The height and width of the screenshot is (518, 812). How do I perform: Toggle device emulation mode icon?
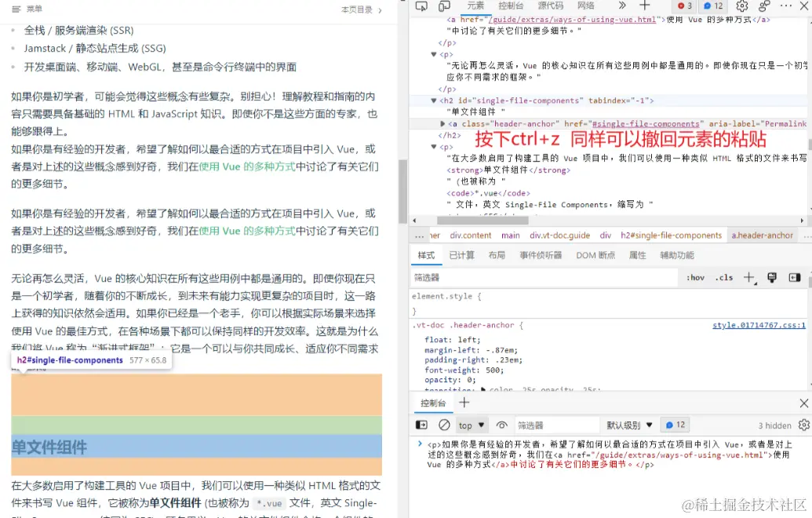coord(444,5)
